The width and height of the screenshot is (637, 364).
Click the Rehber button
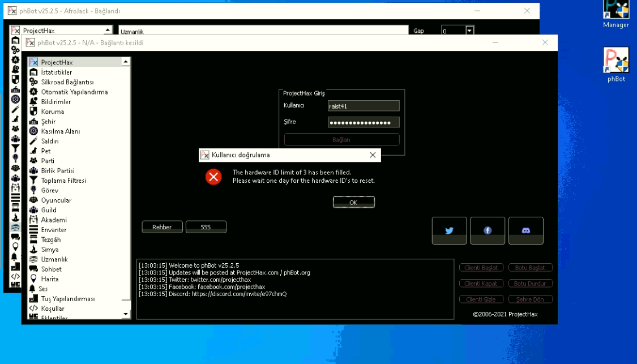coord(162,227)
